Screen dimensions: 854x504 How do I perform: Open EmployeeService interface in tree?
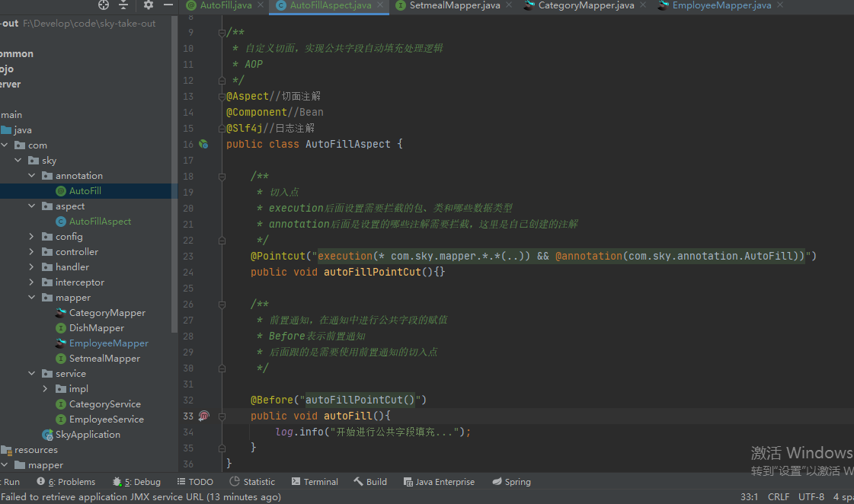tap(106, 419)
